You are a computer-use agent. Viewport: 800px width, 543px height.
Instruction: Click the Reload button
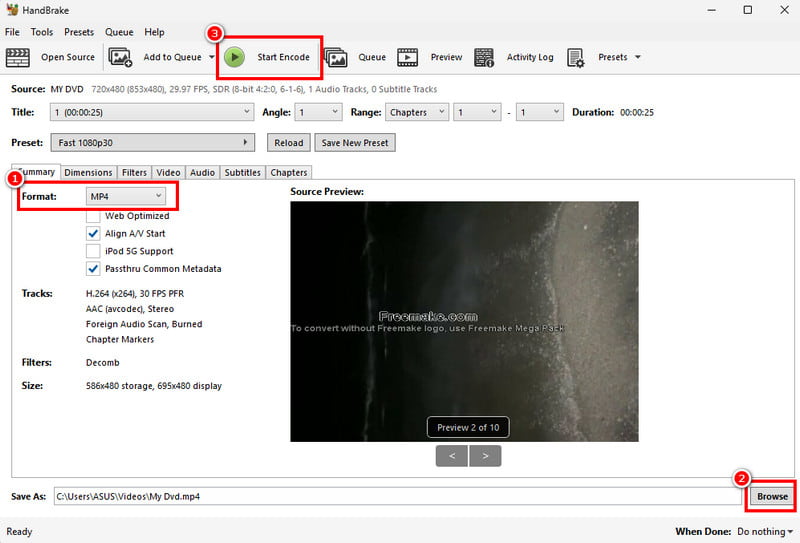[289, 143]
